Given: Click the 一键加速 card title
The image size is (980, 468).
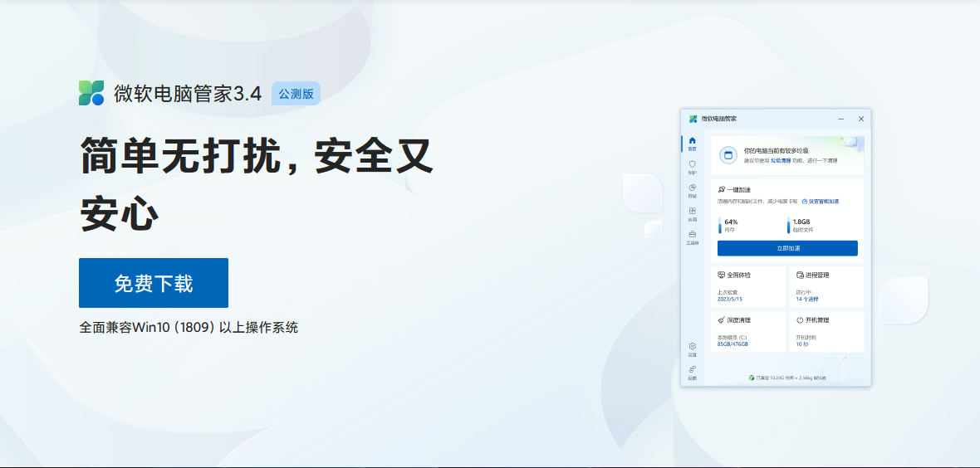Looking at the screenshot, I should [739, 189].
